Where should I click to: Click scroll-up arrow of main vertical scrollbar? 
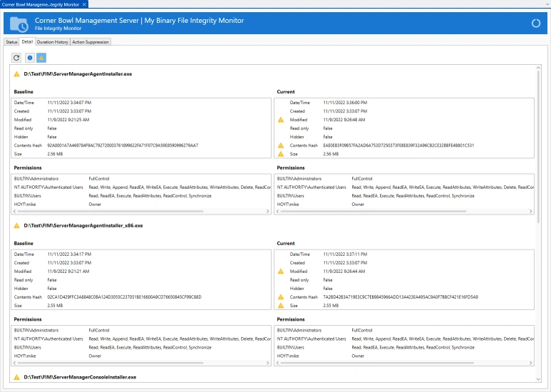click(538, 68)
